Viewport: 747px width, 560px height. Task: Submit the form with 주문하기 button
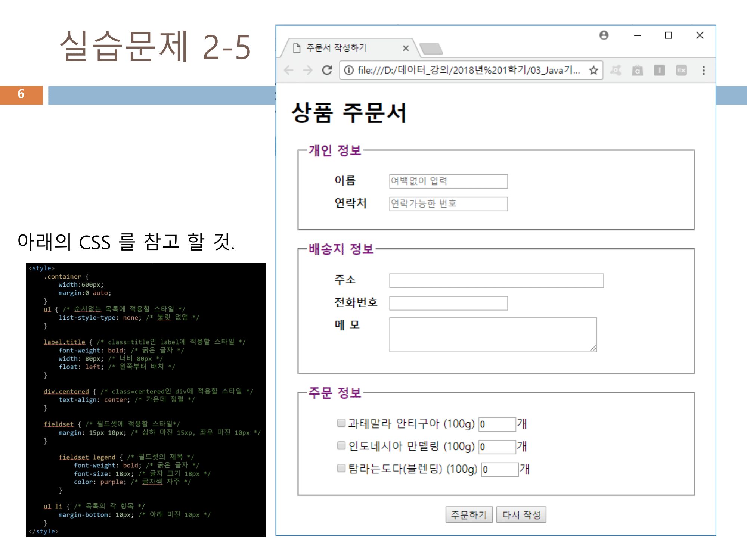tap(469, 515)
